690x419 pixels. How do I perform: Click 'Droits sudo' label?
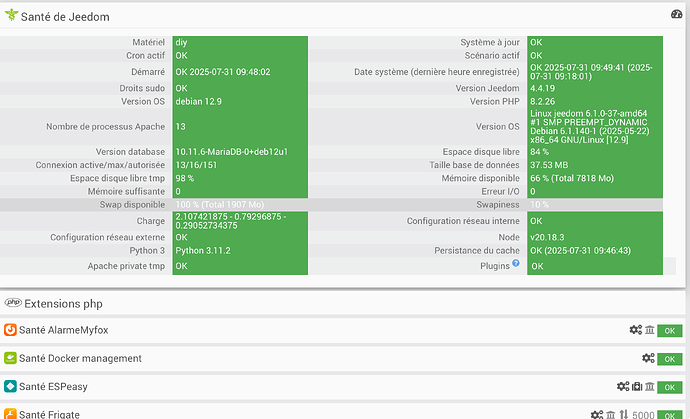coord(142,88)
